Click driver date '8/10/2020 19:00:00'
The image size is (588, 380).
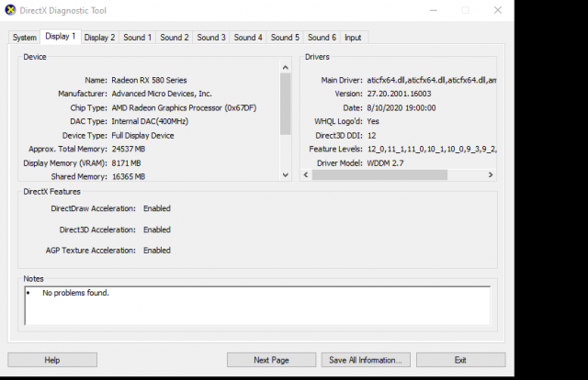[x=401, y=108]
